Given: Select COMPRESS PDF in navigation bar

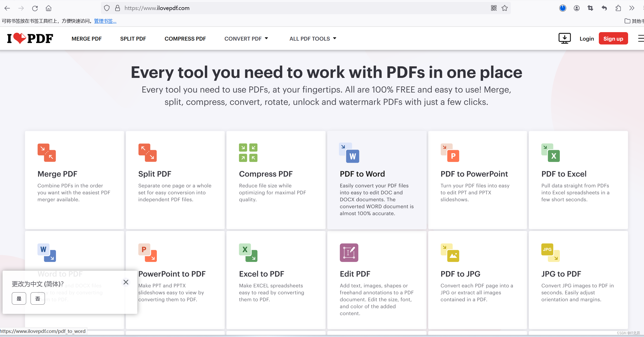Looking at the screenshot, I should [x=185, y=39].
